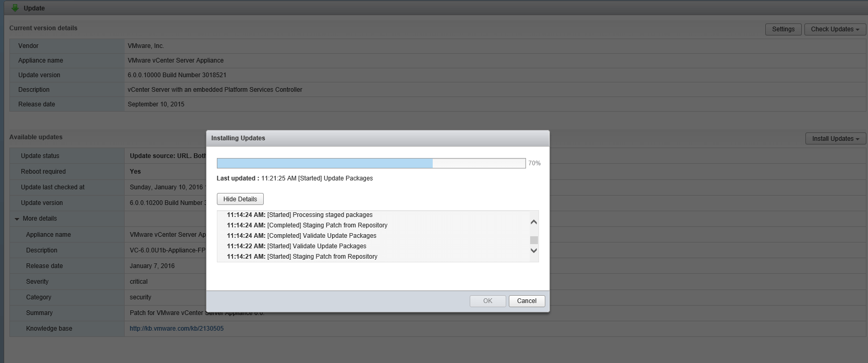Click the '6.0.0.10000 Build Number 3018521' value
This screenshot has width=868, height=363.
[177, 75]
